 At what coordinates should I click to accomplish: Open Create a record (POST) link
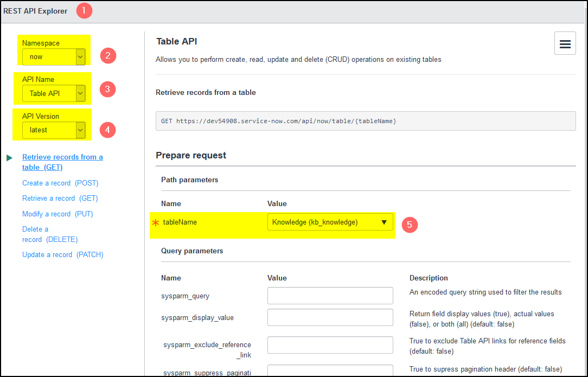click(x=60, y=183)
